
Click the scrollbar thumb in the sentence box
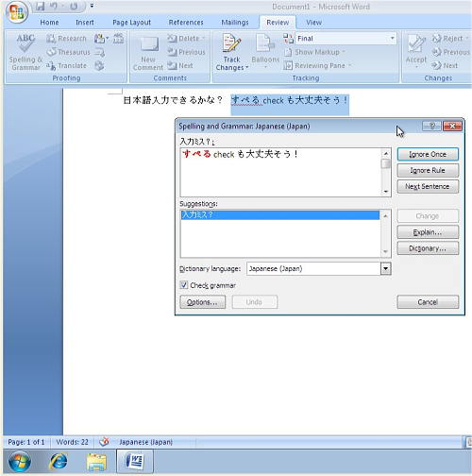(385, 163)
